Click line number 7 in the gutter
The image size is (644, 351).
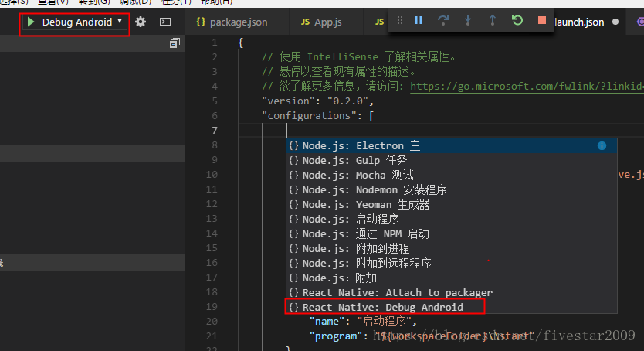click(215, 131)
